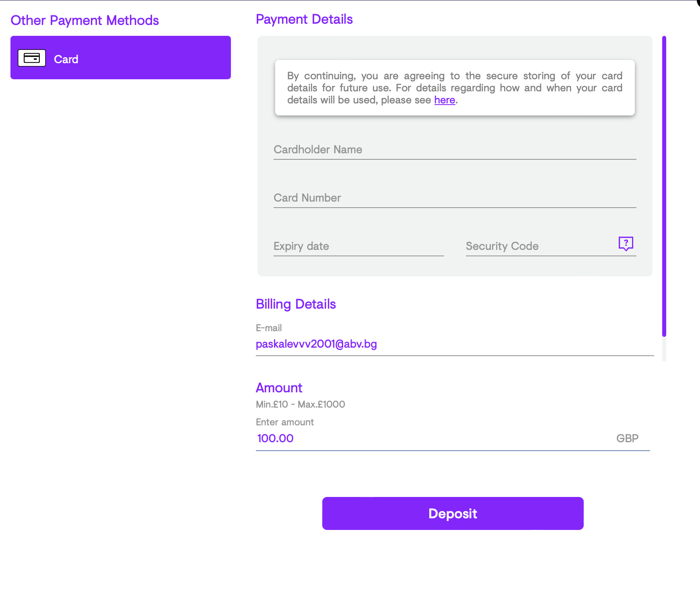The image size is (700, 606).
Task: Click the 'Payment Details' heading
Action: pyautogui.click(x=304, y=19)
